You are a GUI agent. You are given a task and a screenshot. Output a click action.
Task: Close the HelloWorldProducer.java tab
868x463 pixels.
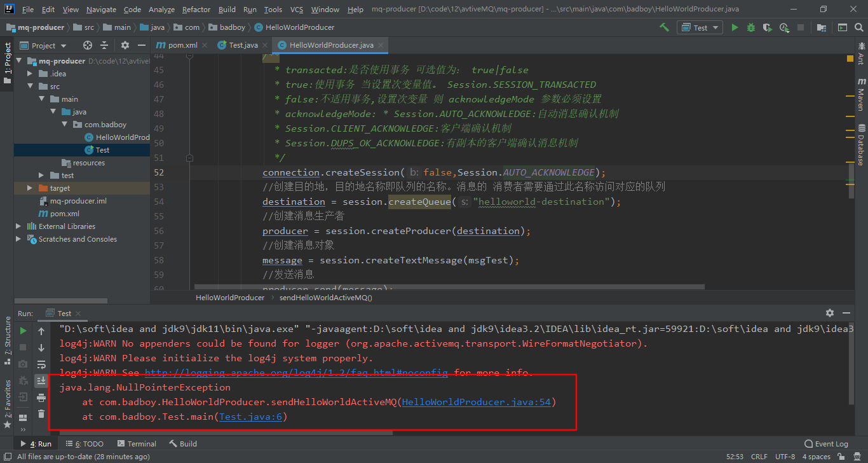pyautogui.click(x=381, y=45)
